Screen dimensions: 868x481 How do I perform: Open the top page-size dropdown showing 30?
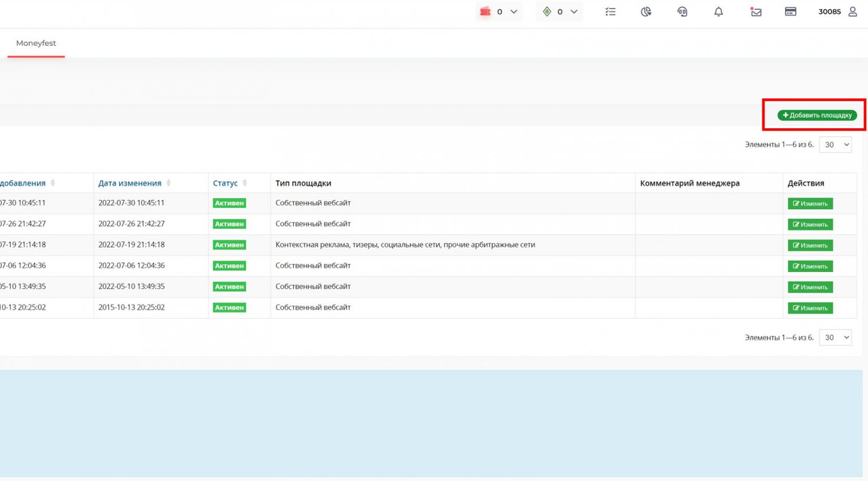[x=835, y=145]
